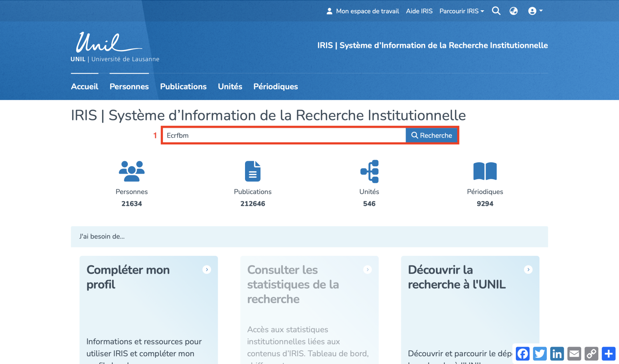Expand more share options plus button
The height and width of the screenshot is (364, 619).
[608, 354]
